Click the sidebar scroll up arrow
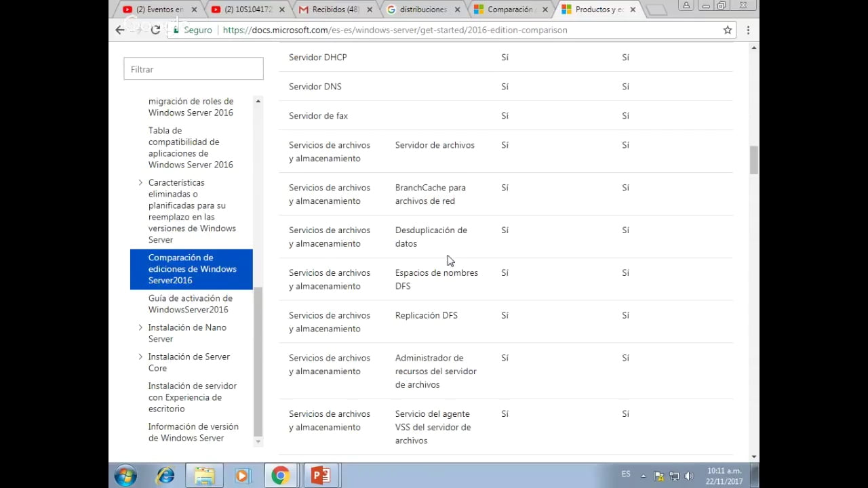This screenshot has width=868, height=488. (258, 100)
